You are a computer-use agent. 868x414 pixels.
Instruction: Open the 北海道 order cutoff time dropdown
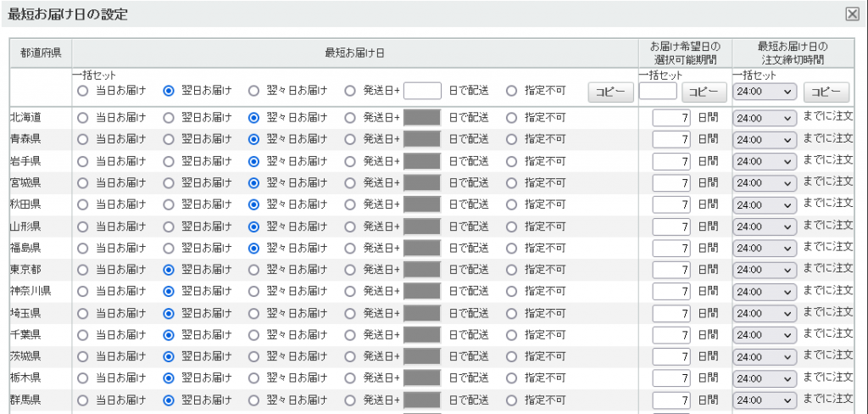(765, 118)
